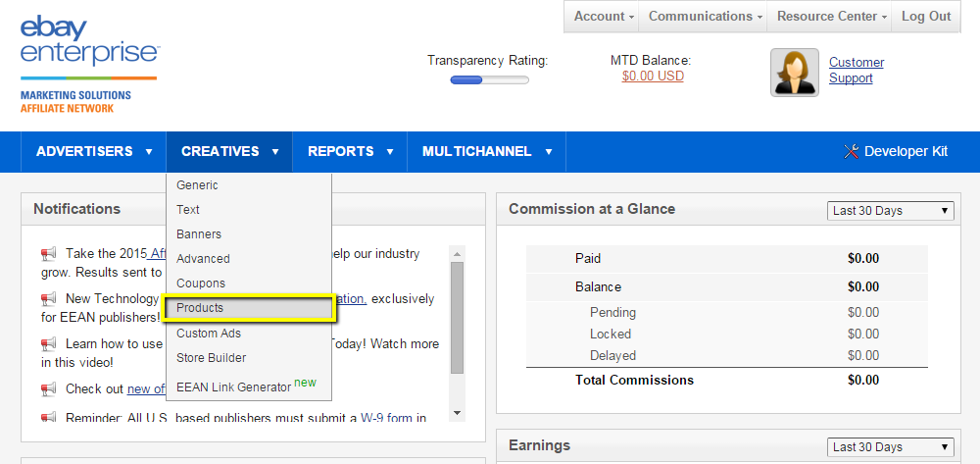The width and height of the screenshot is (980, 464).
Task: Click the Developer Kit tools icon
Action: click(x=852, y=151)
